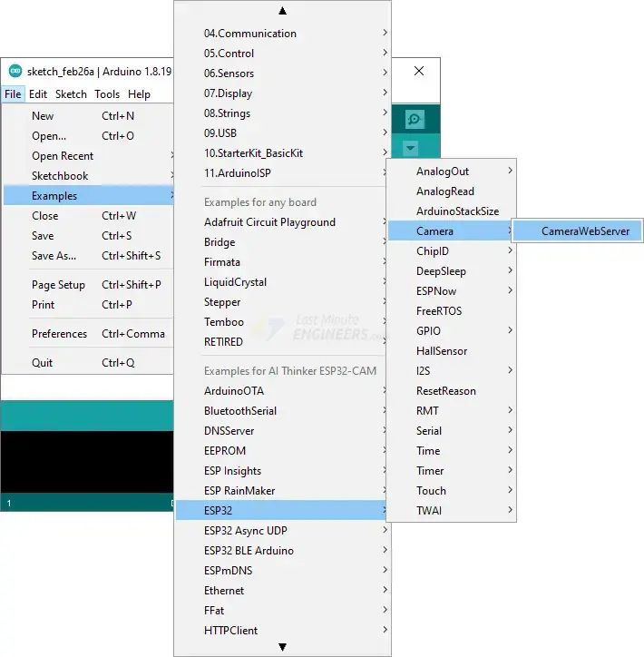Screen dimensions: 644x657
Task: Choose Quit from the File menu
Action: click(x=88, y=363)
